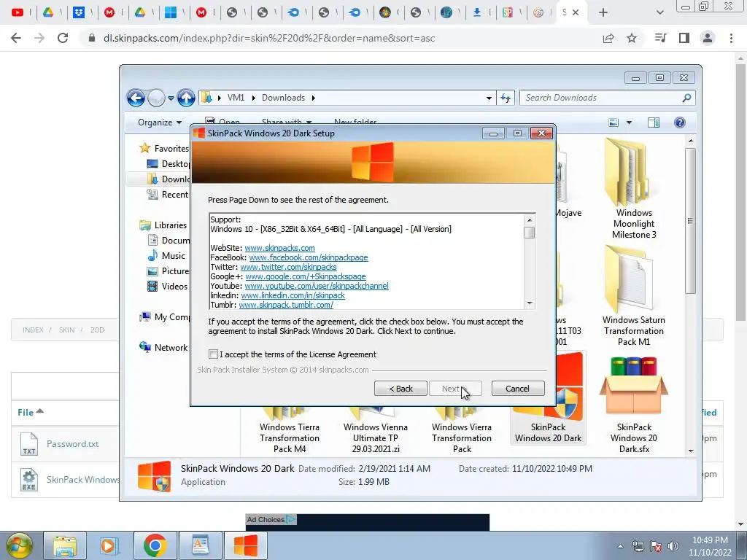Select Libraries in the navigation pane
This screenshot has width=747, height=560.
[163, 225]
